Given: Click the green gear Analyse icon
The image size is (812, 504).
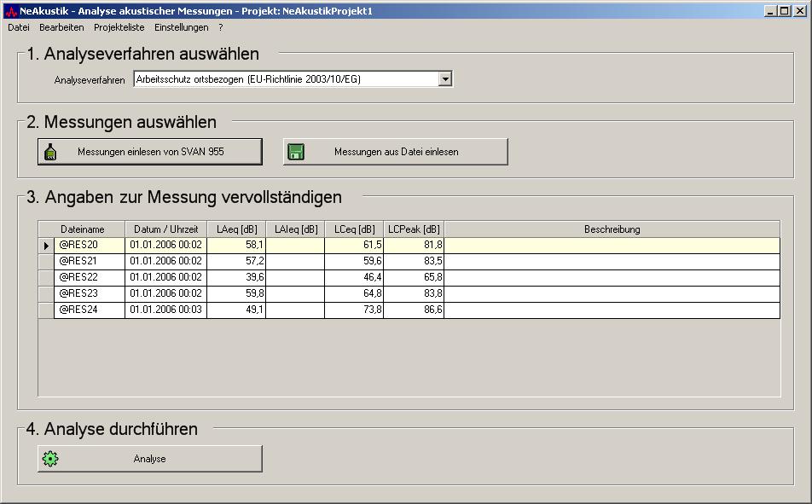Looking at the screenshot, I should pos(50,459).
